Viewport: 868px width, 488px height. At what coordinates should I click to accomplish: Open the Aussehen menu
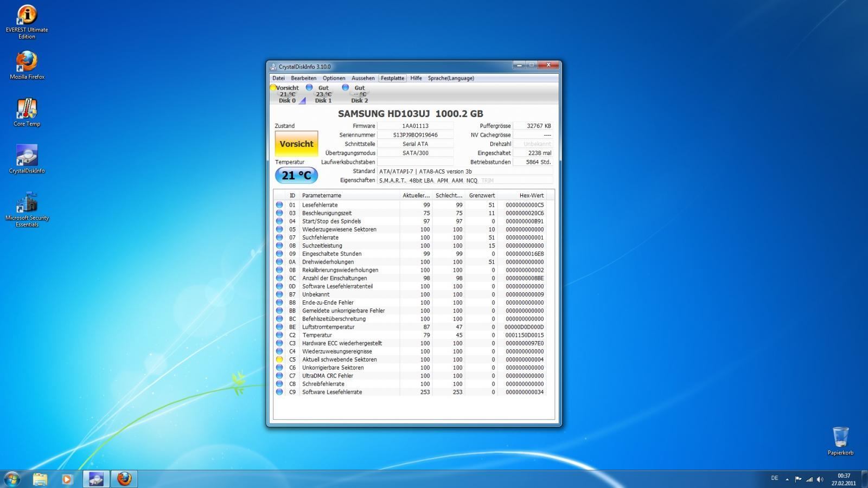363,78
